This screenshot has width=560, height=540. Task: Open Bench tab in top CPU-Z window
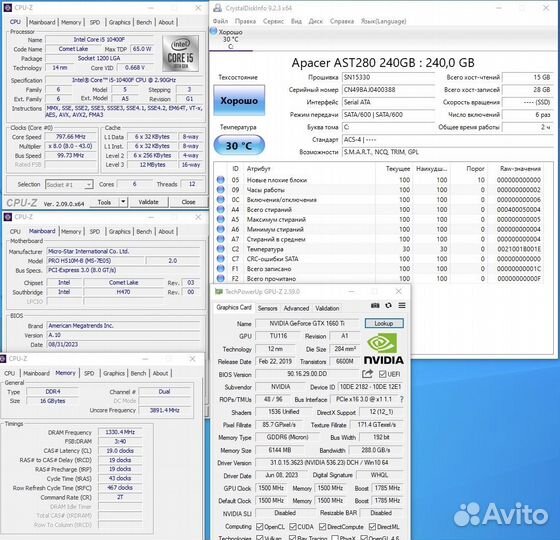[144, 22]
